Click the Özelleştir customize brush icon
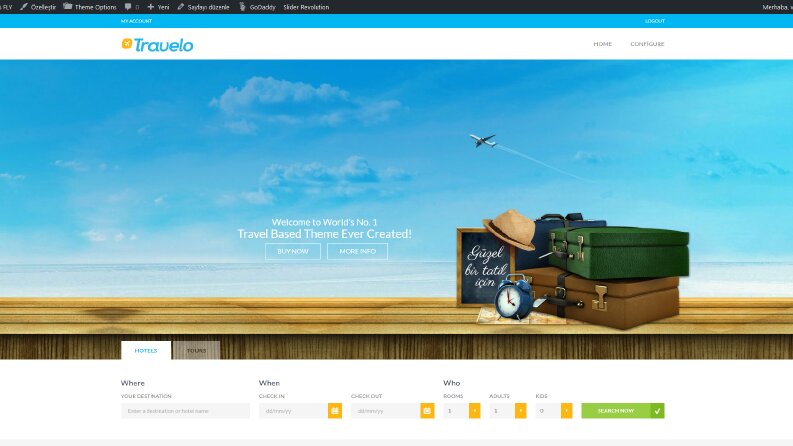 24,7
